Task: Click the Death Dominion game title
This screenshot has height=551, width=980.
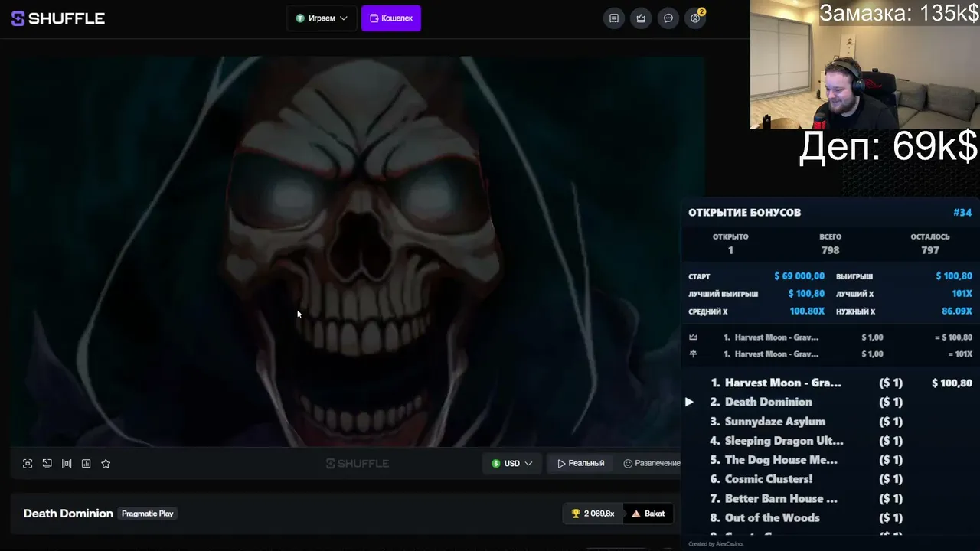Action: 68,514
